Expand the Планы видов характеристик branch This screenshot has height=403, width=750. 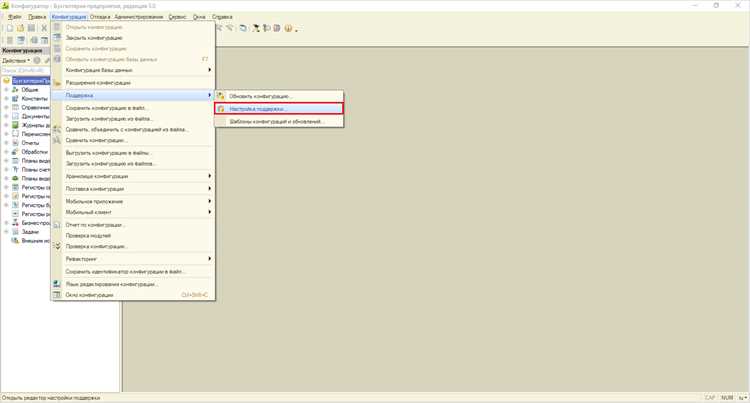6,161
